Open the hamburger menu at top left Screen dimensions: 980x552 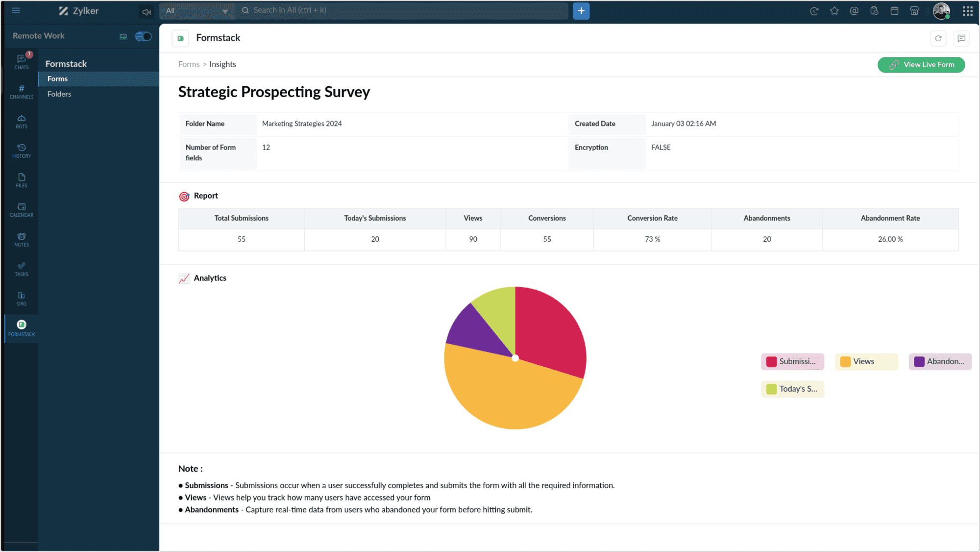16,10
